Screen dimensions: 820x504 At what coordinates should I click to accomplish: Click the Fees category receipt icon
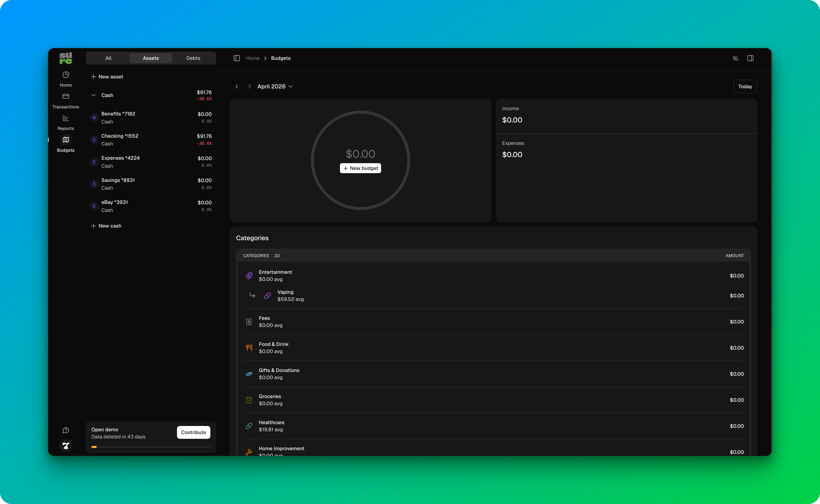click(249, 322)
